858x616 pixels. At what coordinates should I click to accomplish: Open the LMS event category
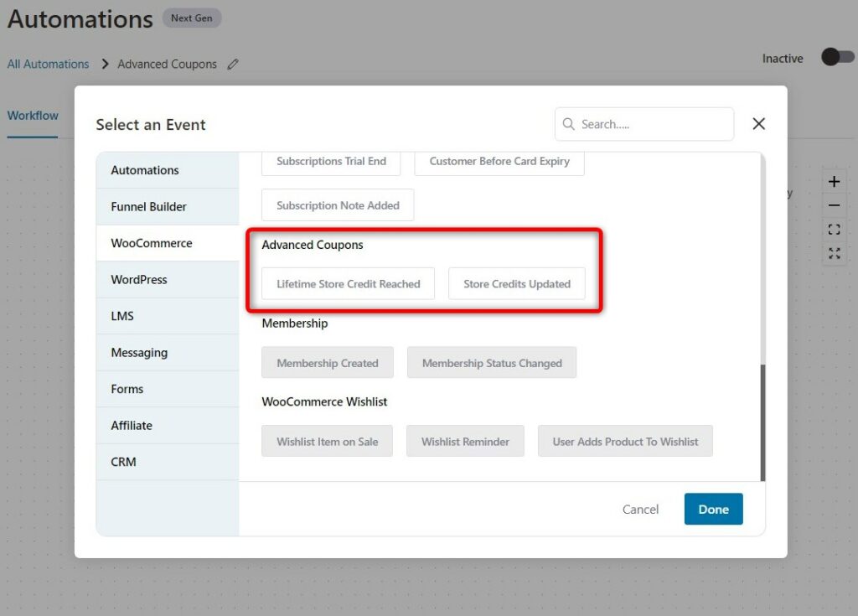(x=168, y=316)
